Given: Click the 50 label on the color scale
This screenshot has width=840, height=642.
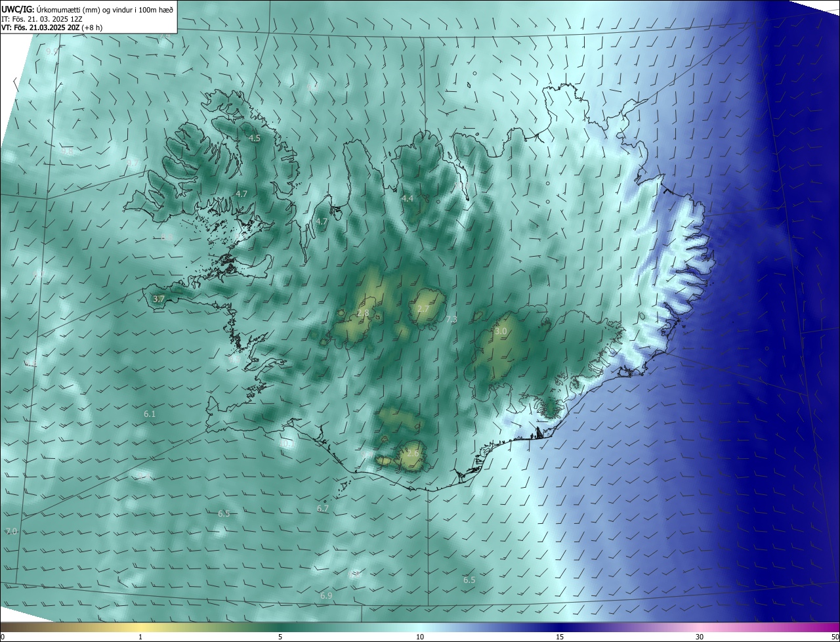Looking at the screenshot, I should tap(835, 637).
